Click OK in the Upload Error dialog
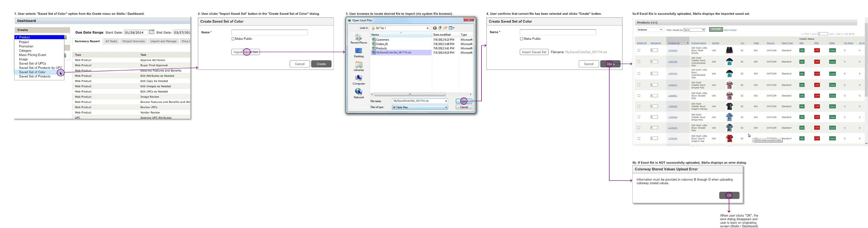This screenshot has height=228, width=868. click(729, 195)
